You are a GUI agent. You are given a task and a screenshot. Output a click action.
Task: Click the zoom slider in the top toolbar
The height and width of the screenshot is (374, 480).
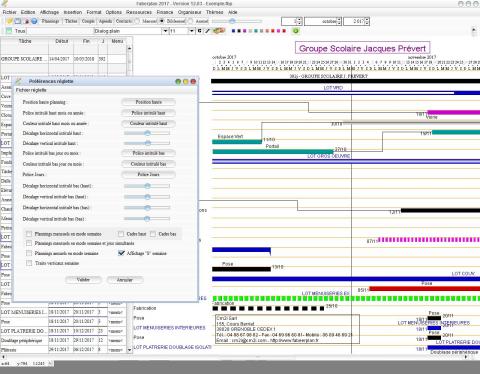click(237, 21)
